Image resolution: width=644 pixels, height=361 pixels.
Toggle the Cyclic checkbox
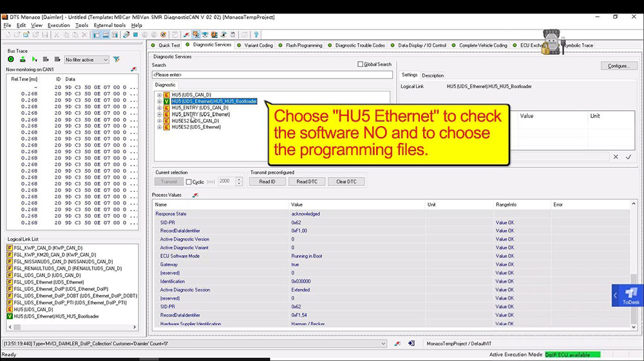click(x=189, y=181)
